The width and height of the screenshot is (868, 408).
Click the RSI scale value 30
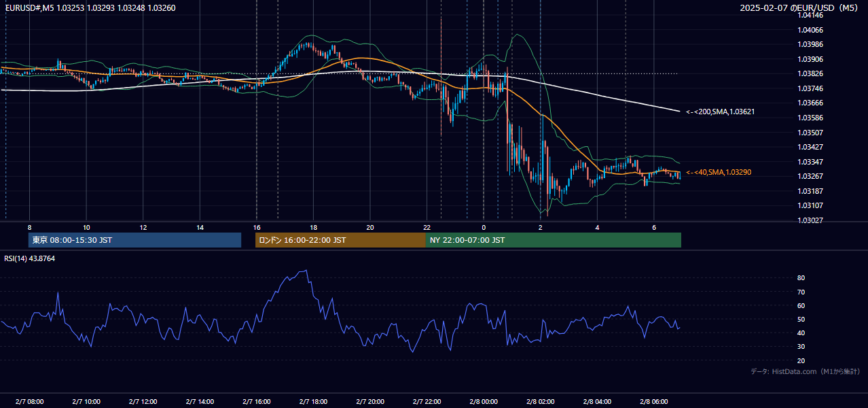click(x=801, y=346)
